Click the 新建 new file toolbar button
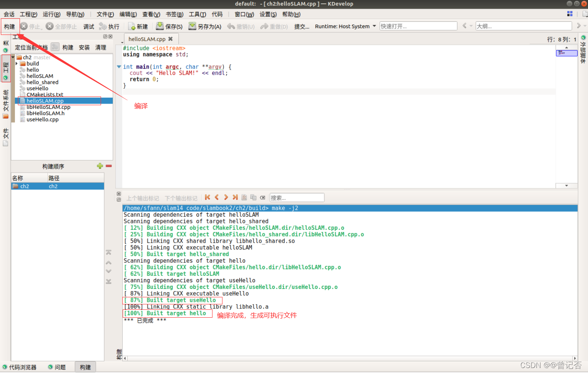Viewport: 588px width, 373px height. (x=138, y=27)
